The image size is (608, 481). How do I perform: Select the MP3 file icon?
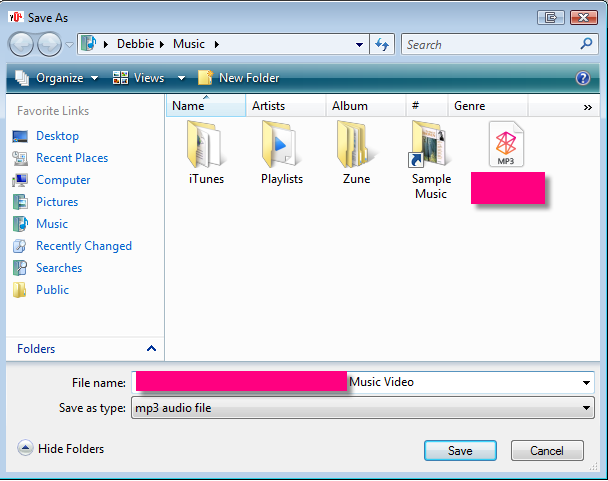pyautogui.click(x=507, y=145)
